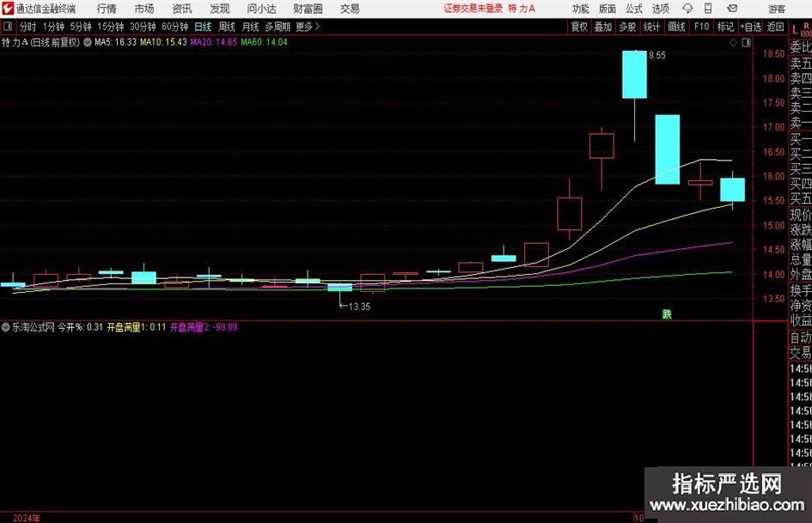The height and width of the screenshot is (523, 812).
Task: Expand the 更多 periods list
Action: [x=307, y=27]
